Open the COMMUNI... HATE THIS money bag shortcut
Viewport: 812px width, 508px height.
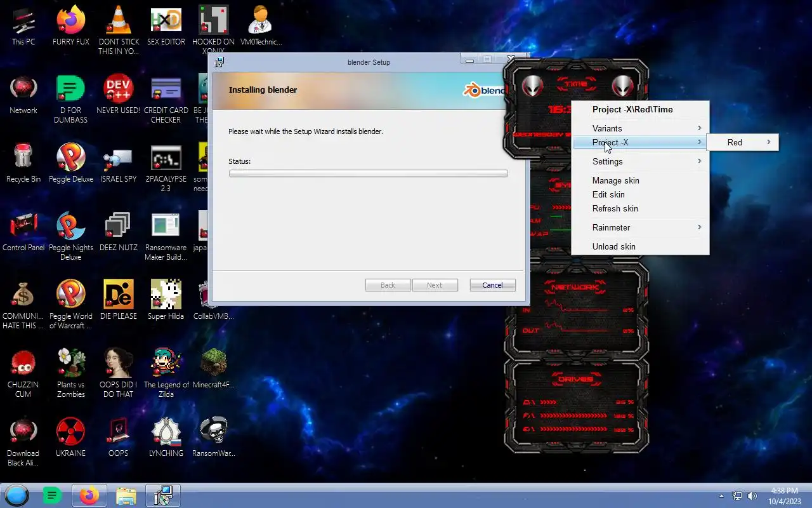pos(23,304)
